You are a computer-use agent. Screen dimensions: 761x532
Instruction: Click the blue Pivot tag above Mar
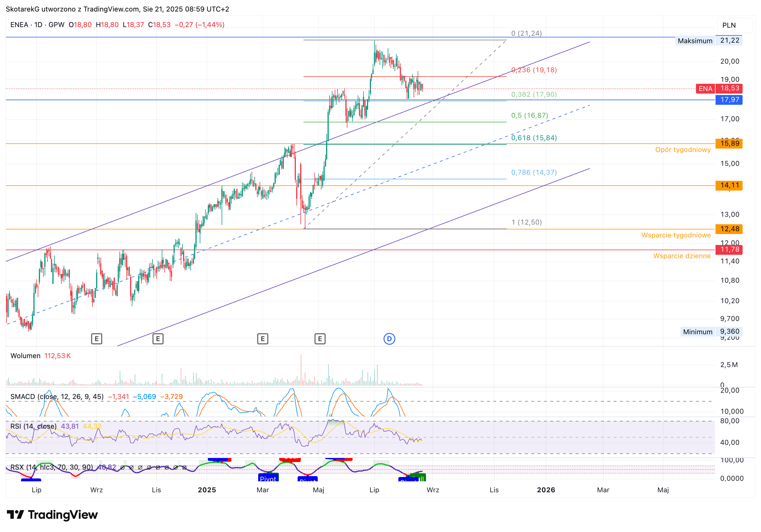pyautogui.click(x=268, y=478)
